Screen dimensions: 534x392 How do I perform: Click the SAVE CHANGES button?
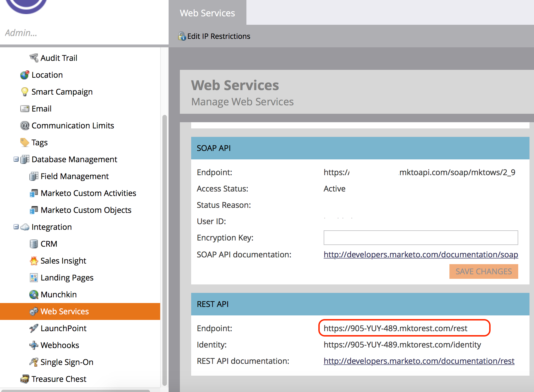point(484,271)
